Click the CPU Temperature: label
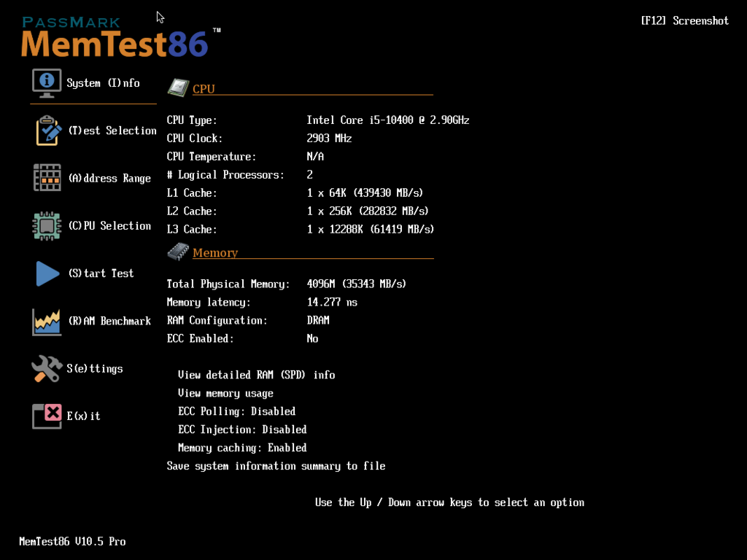This screenshot has height=560, width=747. [x=212, y=157]
